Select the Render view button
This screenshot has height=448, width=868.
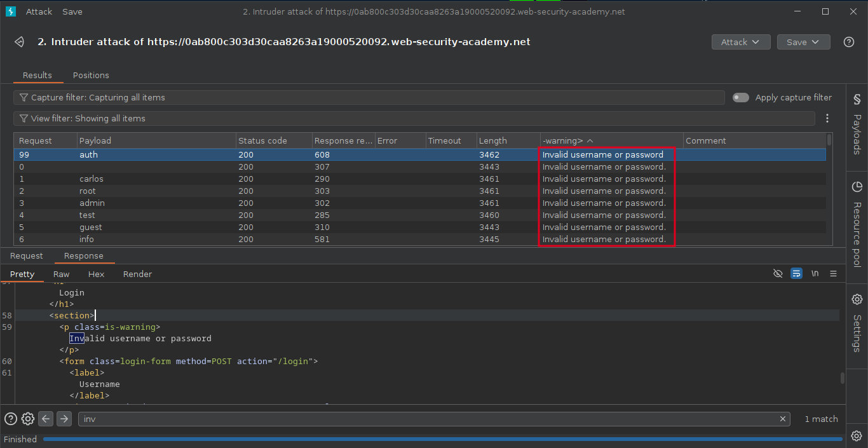(x=137, y=274)
